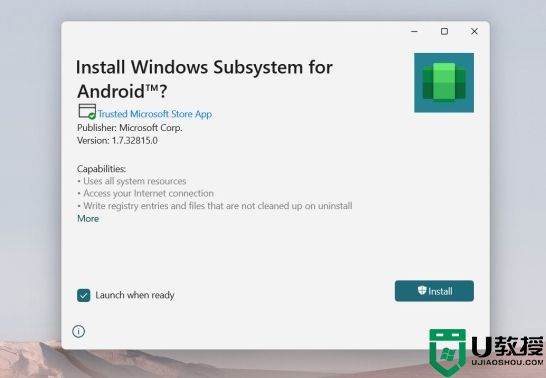The width and height of the screenshot is (546, 378).
Task: Close the installer dialog
Action: coord(474,31)
